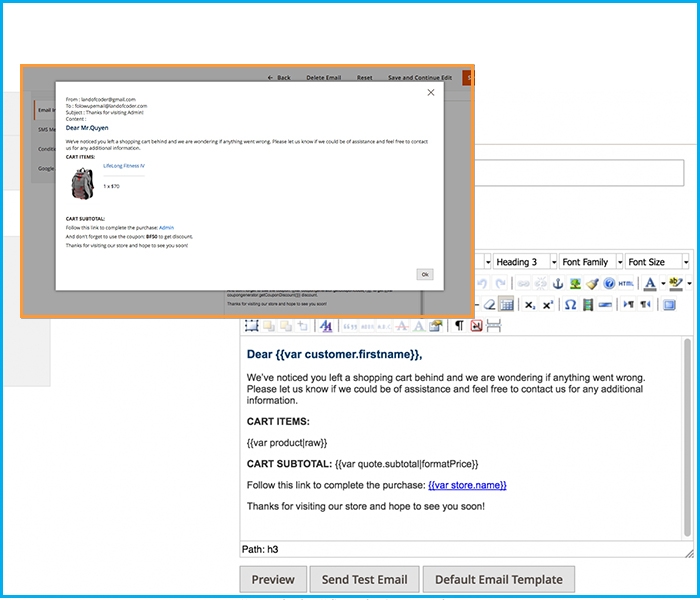Viewport: 700px width, 600px height.
Task: Click the Preview button
Action: click(x=273, y=579)
